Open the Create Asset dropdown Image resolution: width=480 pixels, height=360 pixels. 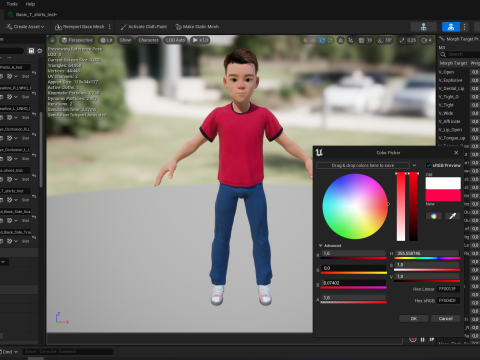click(25, 27)
